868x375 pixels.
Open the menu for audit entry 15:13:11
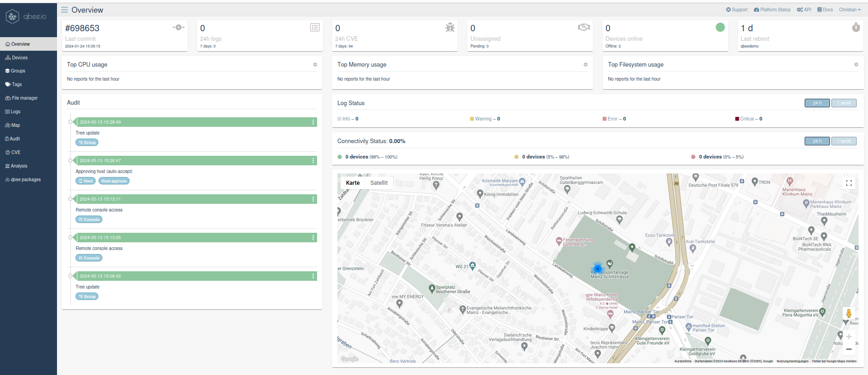(x=313, y=199)
